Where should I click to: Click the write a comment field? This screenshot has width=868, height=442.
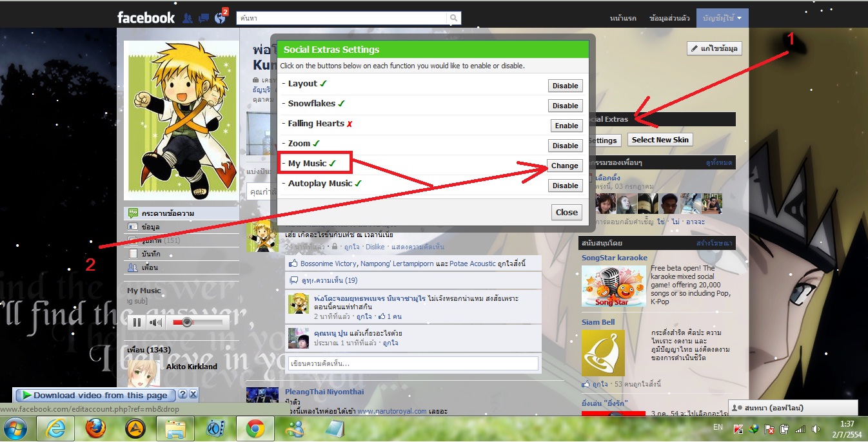[x=413, y=364]
